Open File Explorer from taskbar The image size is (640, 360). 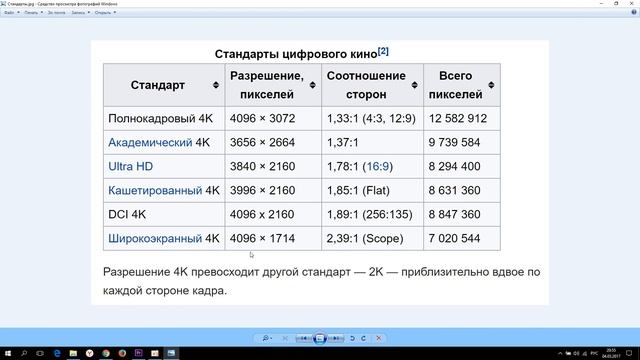point(73,353)
